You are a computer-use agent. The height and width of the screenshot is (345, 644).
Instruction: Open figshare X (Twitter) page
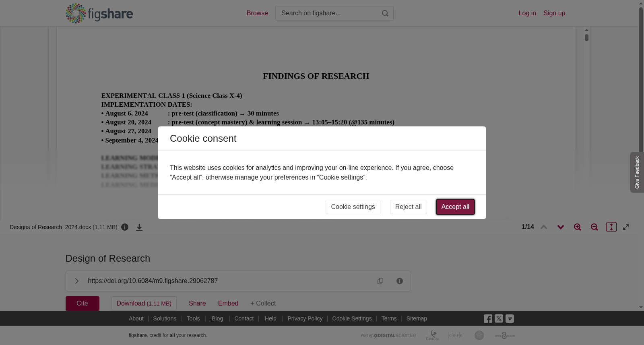pyautogui.click(x=499, y=318)
